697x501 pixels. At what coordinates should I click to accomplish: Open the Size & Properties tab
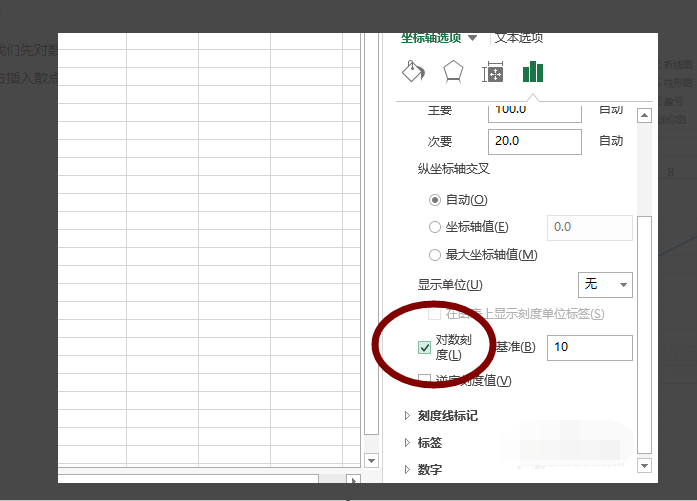(493, 72)
